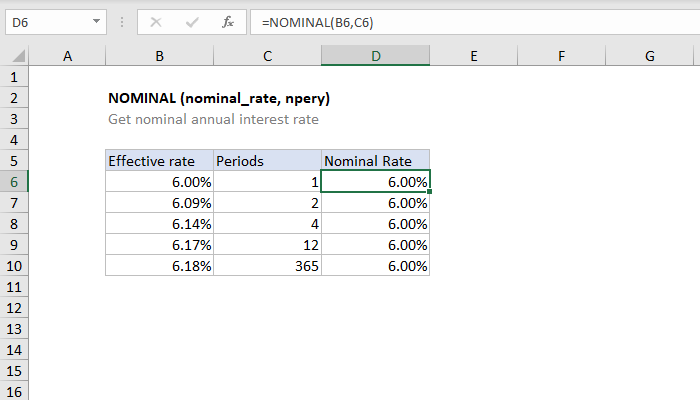Click the NOMINAL (nominal_rate, npery) title cell
Viewport: 700px width, 400px height.
[x=219, y=98]
